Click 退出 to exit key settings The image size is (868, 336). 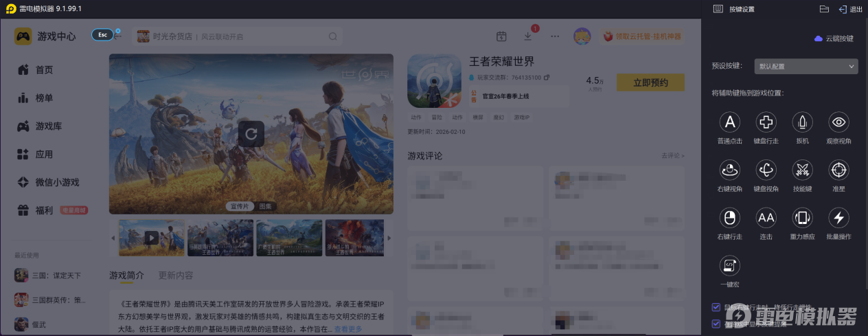coord(851,9)
